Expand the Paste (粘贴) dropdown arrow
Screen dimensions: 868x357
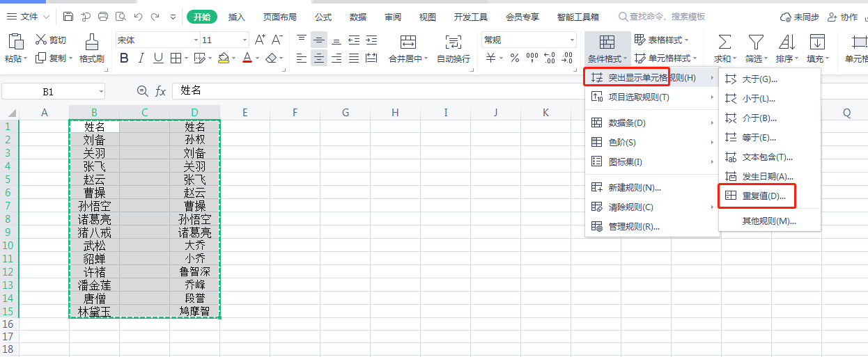26,59
